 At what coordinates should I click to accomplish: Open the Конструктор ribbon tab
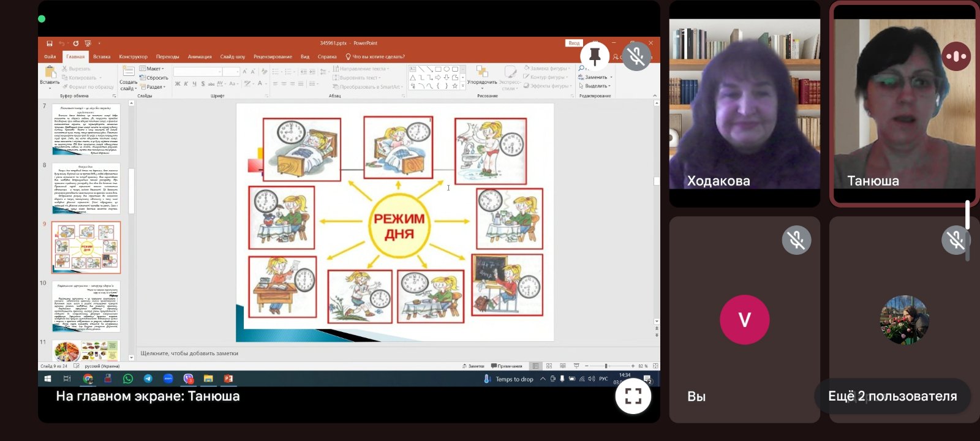133,56
